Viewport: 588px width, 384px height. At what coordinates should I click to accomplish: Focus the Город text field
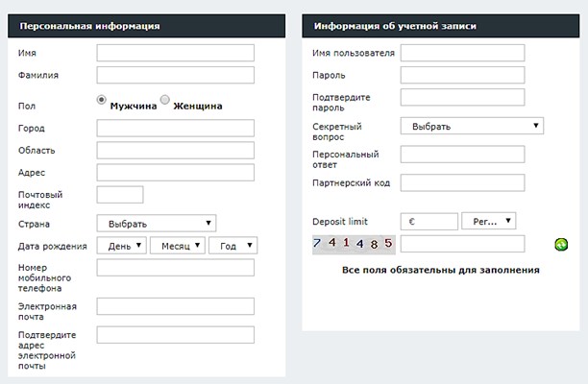coord(175,128)
